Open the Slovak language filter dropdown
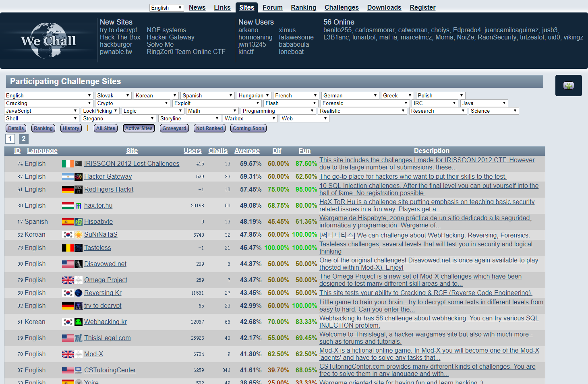 point(113,95)
